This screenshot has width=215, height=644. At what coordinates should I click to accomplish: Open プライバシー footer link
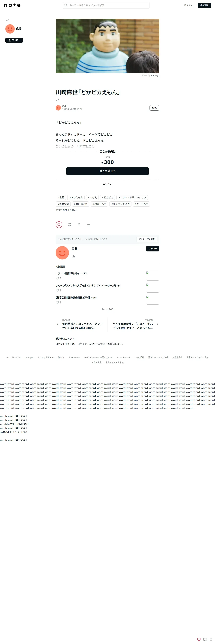pyautogui.click(x=74, y=357)
